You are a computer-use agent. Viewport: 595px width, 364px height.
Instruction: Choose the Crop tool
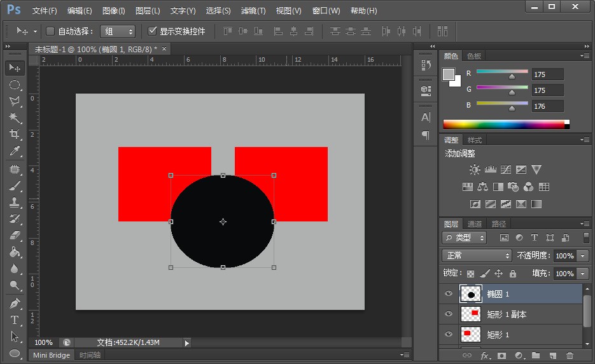tap(15, 134)
